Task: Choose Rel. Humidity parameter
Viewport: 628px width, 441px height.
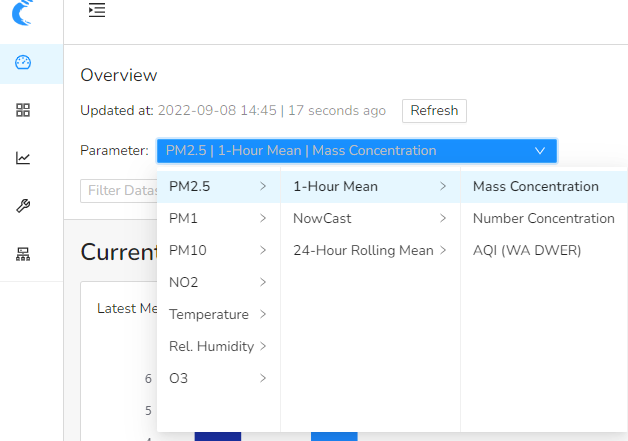Action: point(217,346)
